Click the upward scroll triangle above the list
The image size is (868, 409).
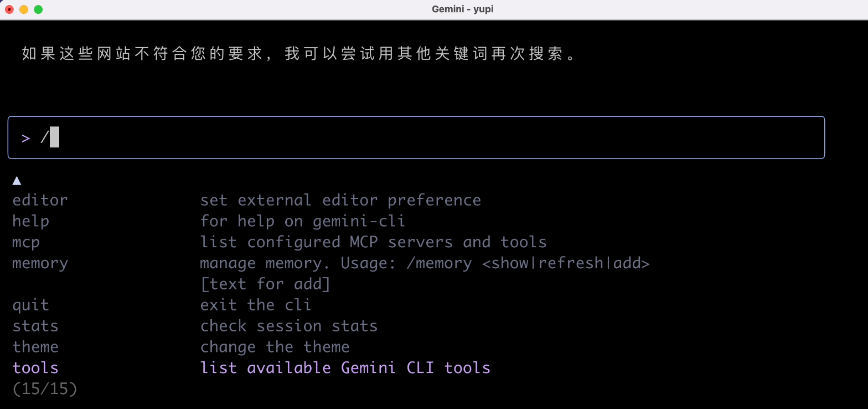tap(17, 180)
